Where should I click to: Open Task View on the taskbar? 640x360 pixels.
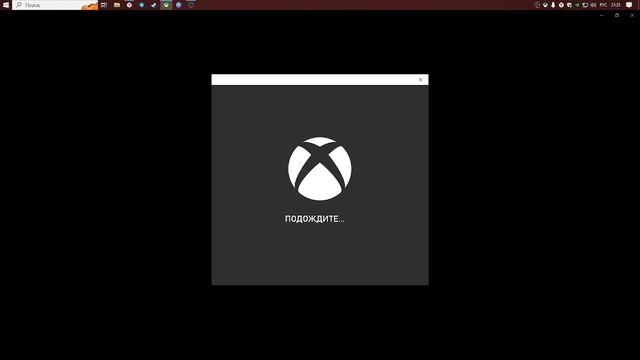(x=104, y=5)
